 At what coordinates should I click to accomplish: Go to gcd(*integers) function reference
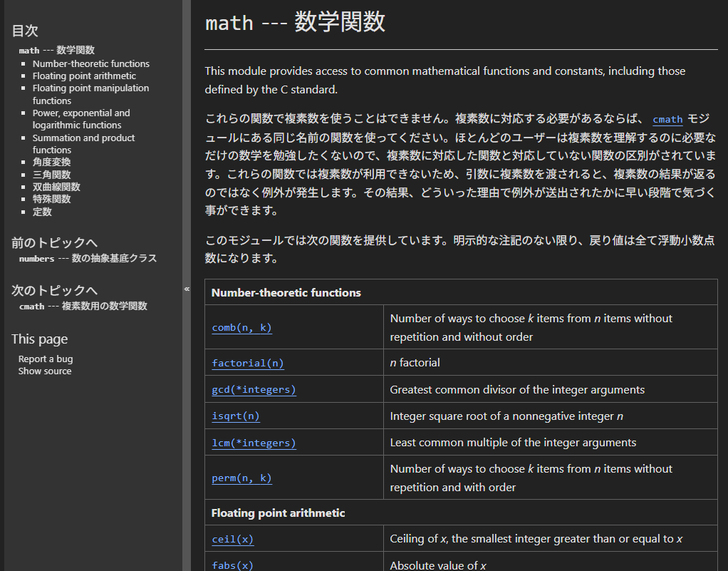point(254,390)
